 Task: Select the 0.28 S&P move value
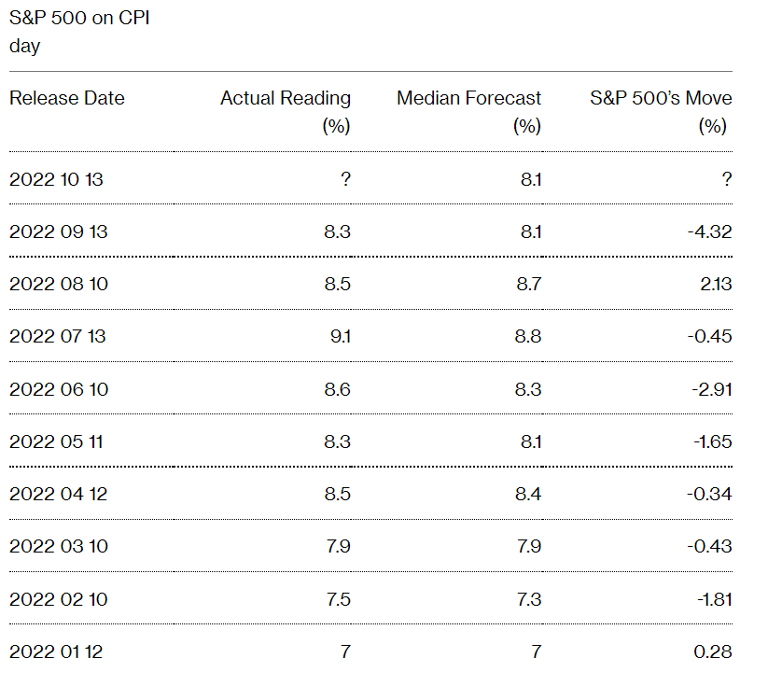coord(714,651)
